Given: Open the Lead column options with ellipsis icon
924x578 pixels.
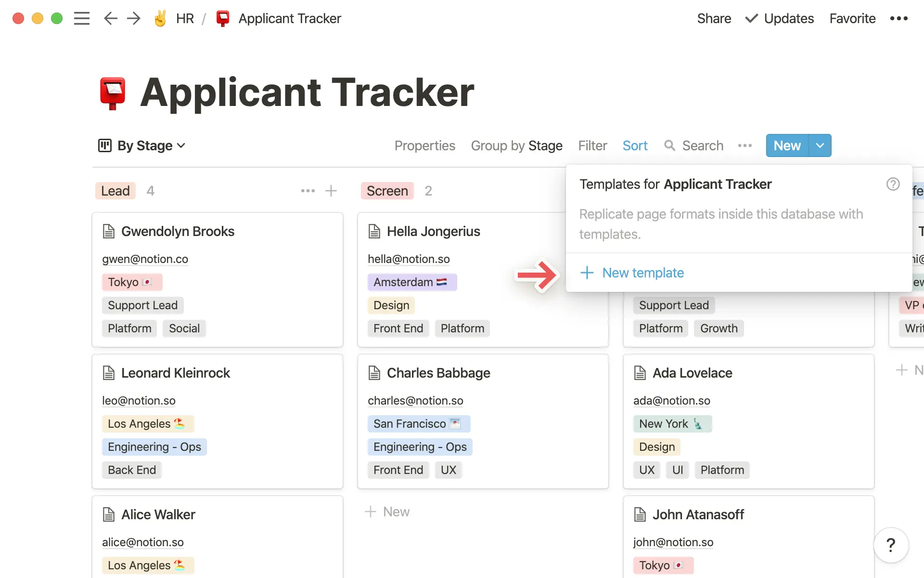Looking at the screenshot, I should click(x=307, y=191).
